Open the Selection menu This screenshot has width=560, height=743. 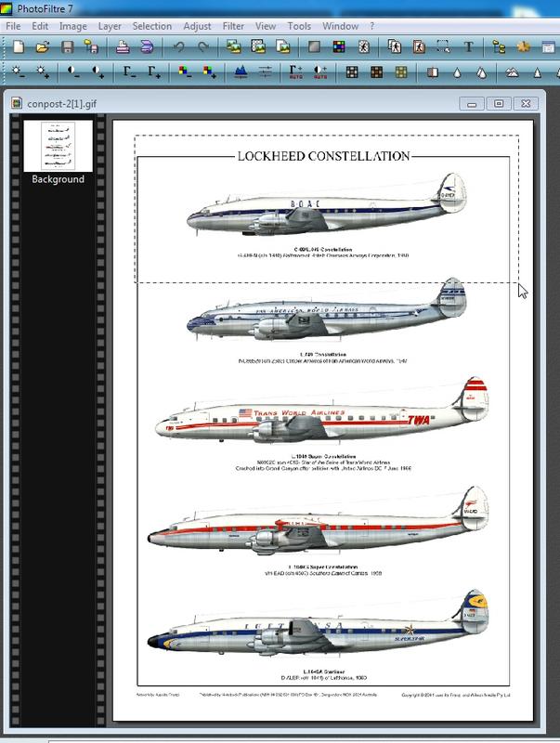152,26
